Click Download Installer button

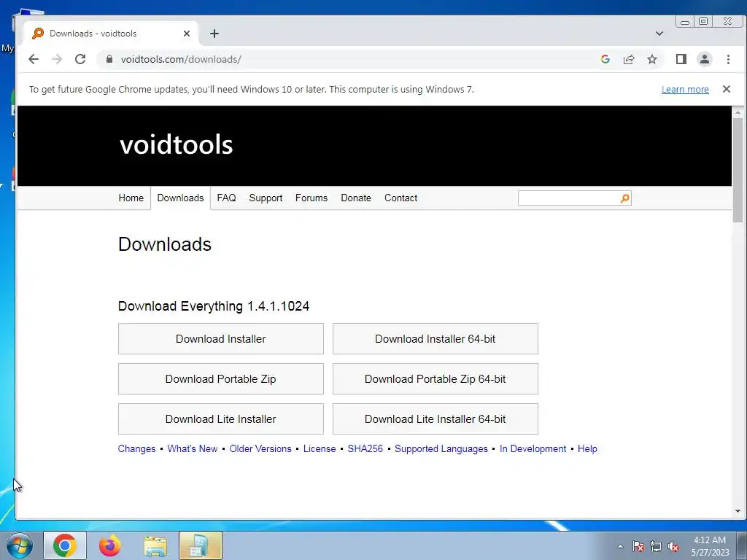click(x=221, y=338)
